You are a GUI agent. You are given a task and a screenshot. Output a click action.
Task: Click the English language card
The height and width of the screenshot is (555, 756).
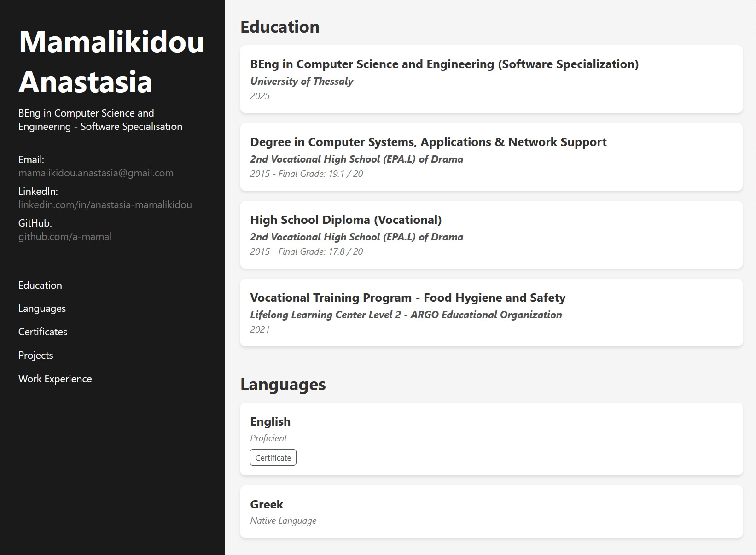click(491, 438)
